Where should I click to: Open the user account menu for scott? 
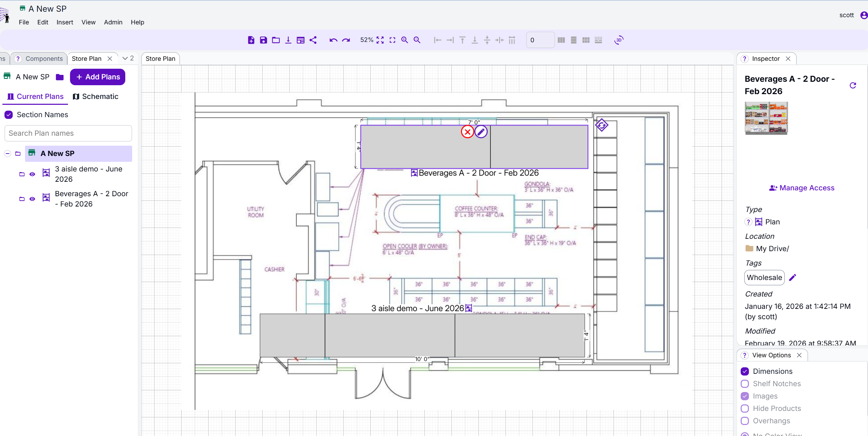point(864,15)
